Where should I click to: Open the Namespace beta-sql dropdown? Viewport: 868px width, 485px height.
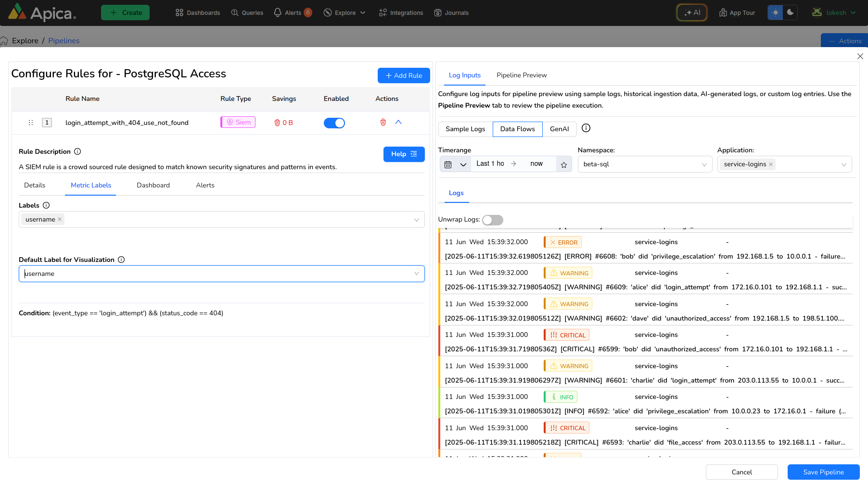(644, 164)
